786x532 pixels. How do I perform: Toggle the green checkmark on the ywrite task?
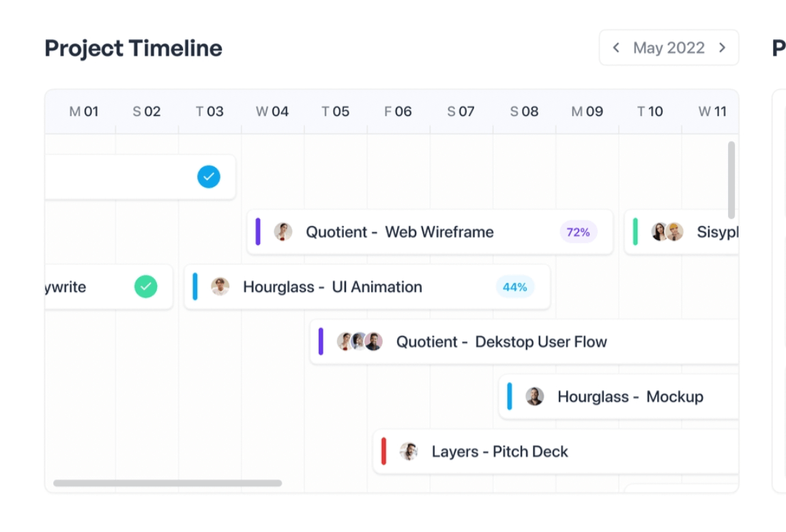pos(145,286)
